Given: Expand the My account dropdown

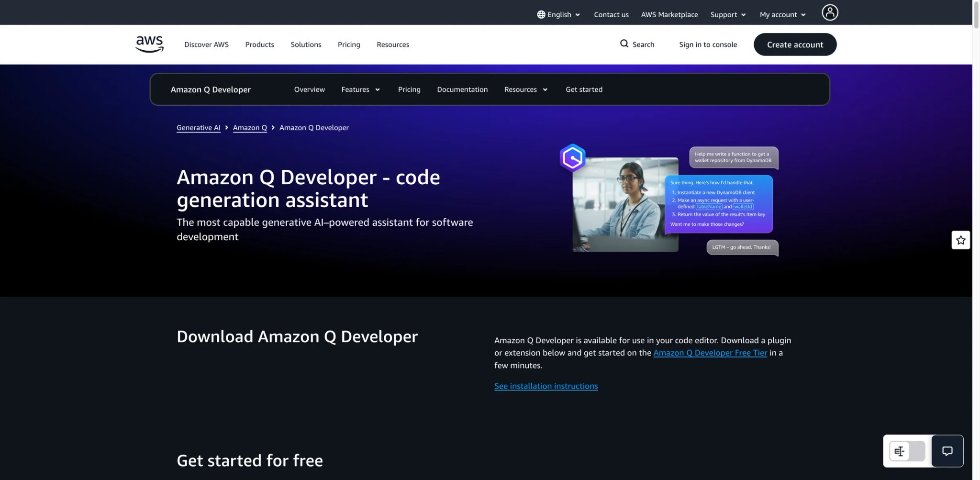Looking at the screenshot, I should pos(783,14).
